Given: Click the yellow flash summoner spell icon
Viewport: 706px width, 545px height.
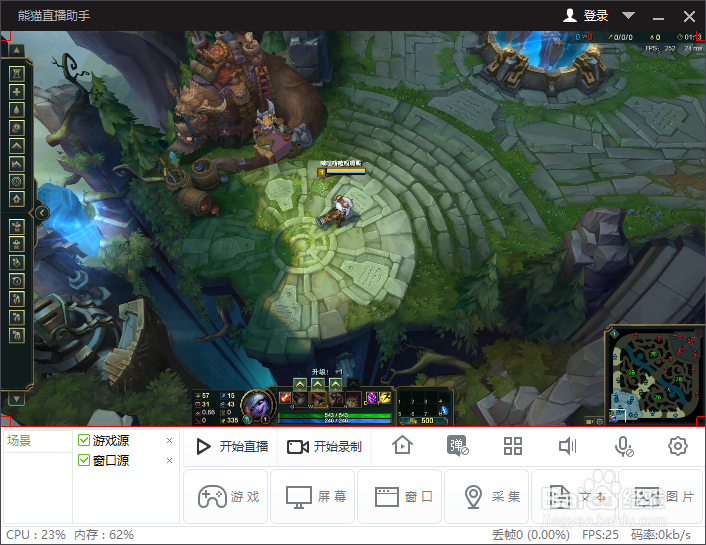Looking at the screenshot, I should pos(385,398).
